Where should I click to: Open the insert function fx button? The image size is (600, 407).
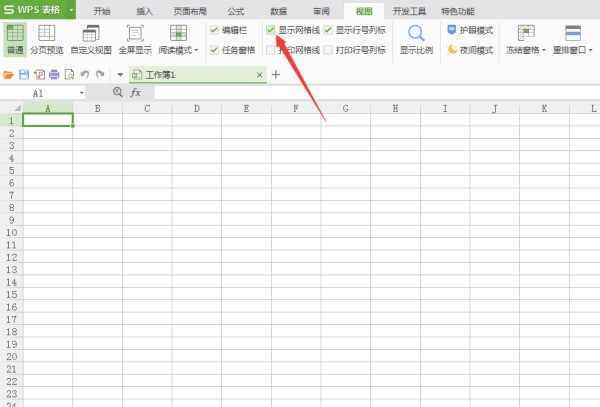pos(135,93)
